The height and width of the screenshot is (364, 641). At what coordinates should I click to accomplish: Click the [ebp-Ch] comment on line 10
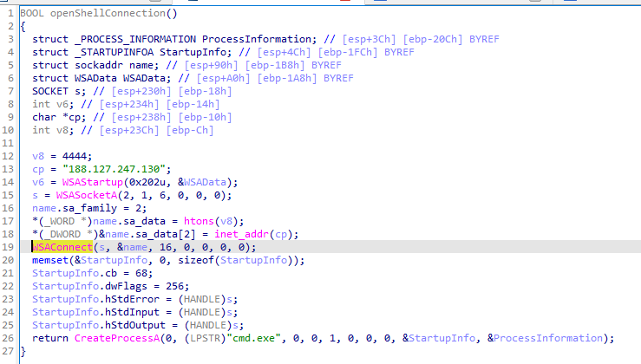point(190,130)
